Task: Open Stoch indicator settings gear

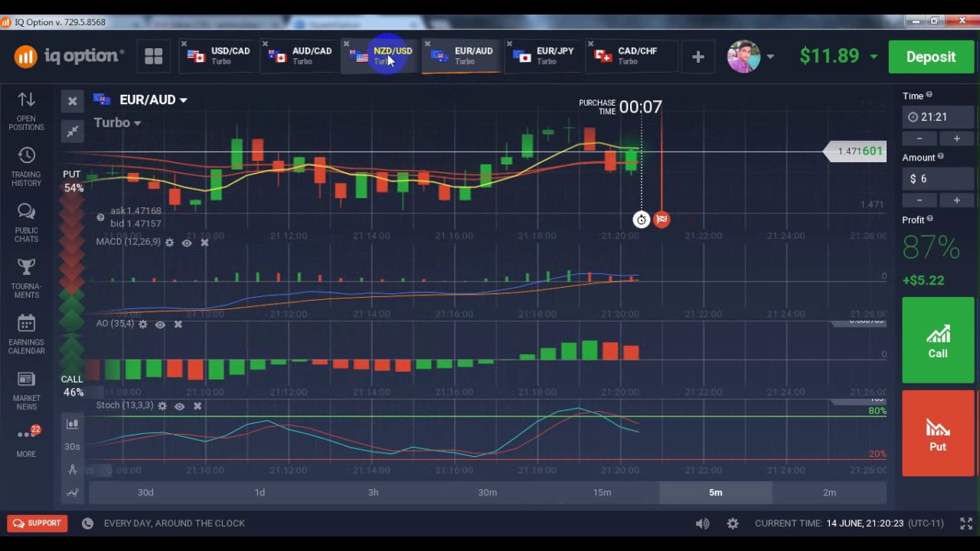Action: coord(162,406)
